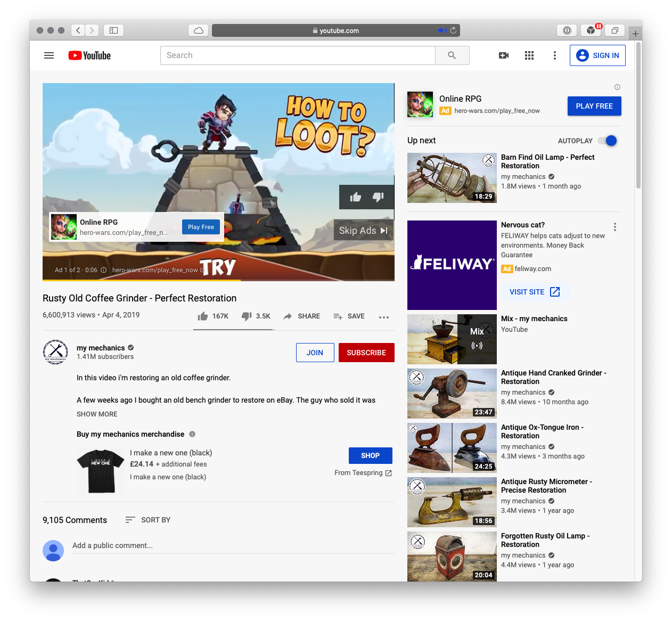This screenshot has width=672, height=621.
Task: Open more actions ellipsis under video
Action: (384, 317)
